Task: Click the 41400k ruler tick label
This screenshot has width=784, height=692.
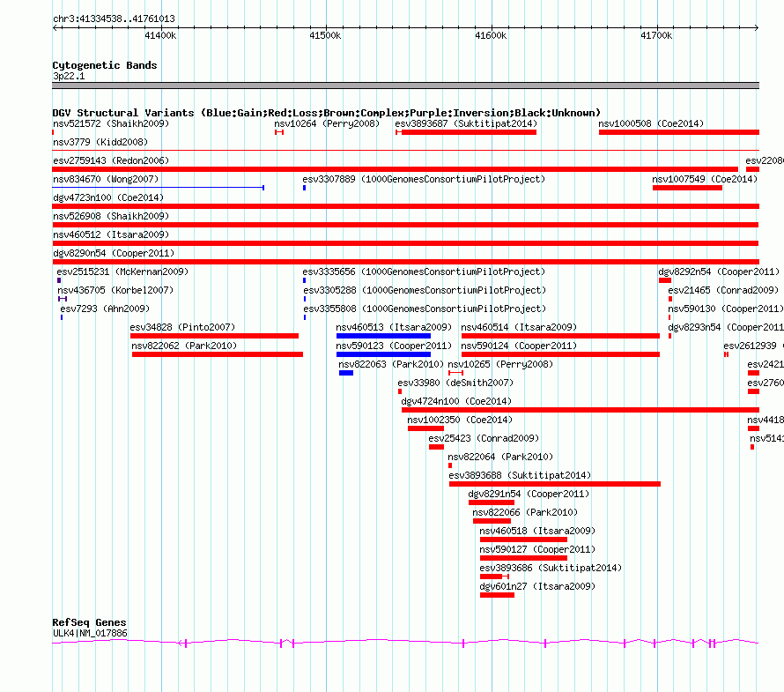Action: point(160,35)
